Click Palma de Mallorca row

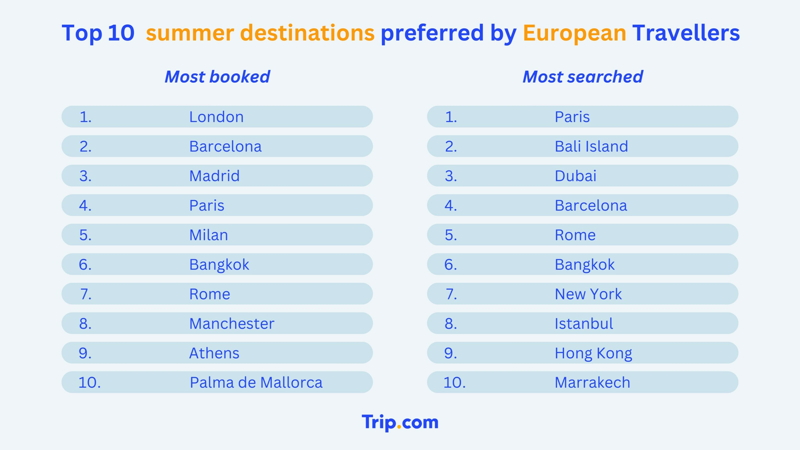click(217, 382)
